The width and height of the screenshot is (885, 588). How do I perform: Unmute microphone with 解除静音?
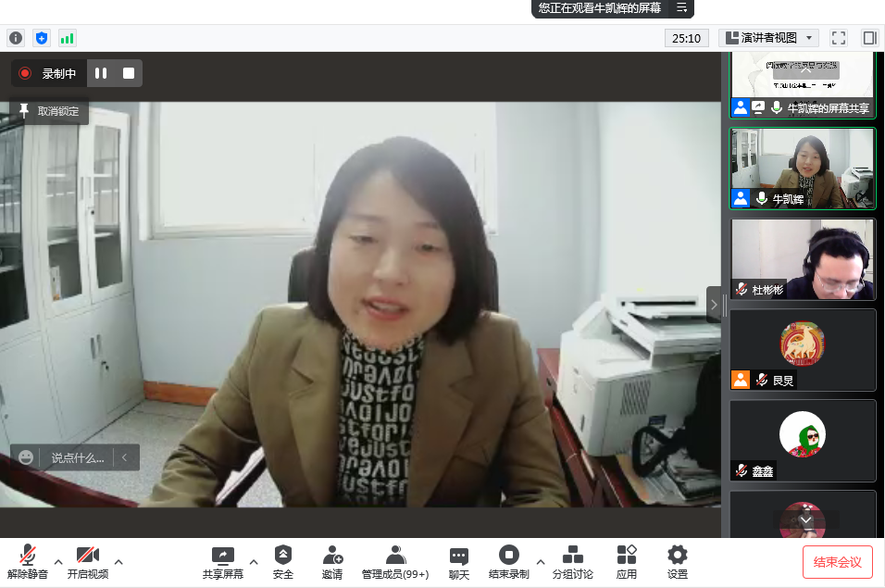(29, 562)
